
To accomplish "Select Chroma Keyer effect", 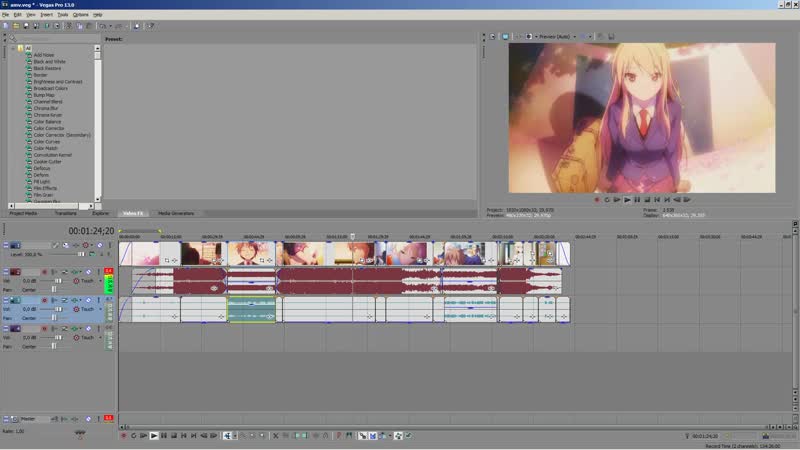I will tap(47, 115).
